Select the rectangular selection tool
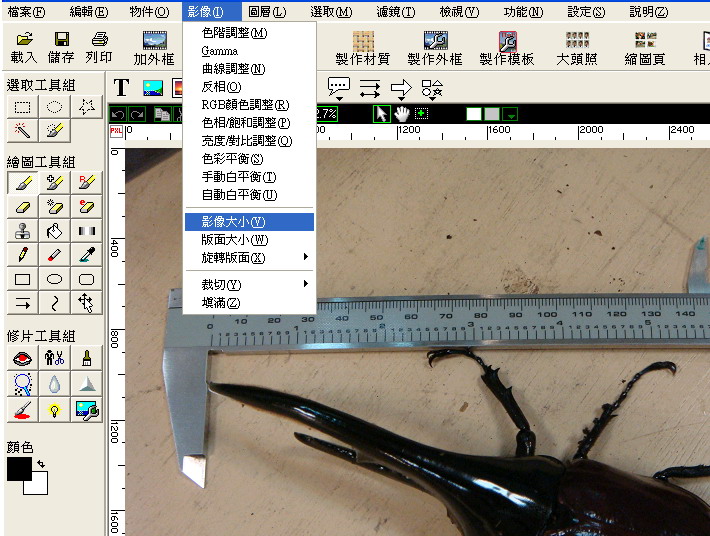Viewport: 710px width, 536px height. click(x=23, y=108)
